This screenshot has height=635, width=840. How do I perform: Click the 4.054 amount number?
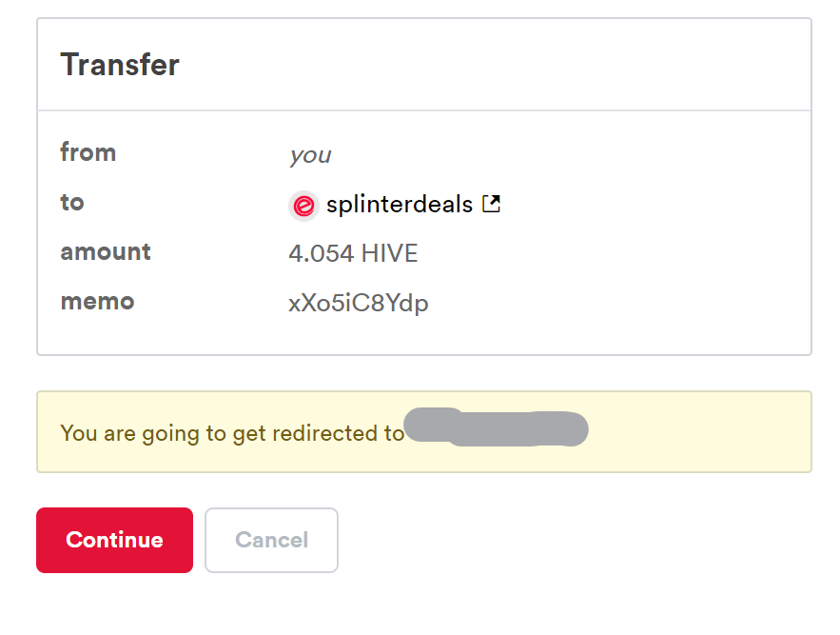point(322,253)
